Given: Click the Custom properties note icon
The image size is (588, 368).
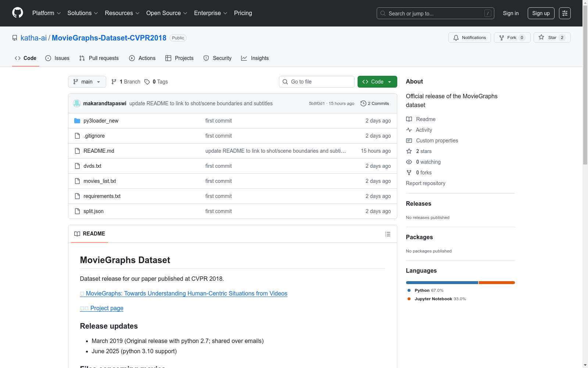Looking at the screenshot, I should coord(409,141).
